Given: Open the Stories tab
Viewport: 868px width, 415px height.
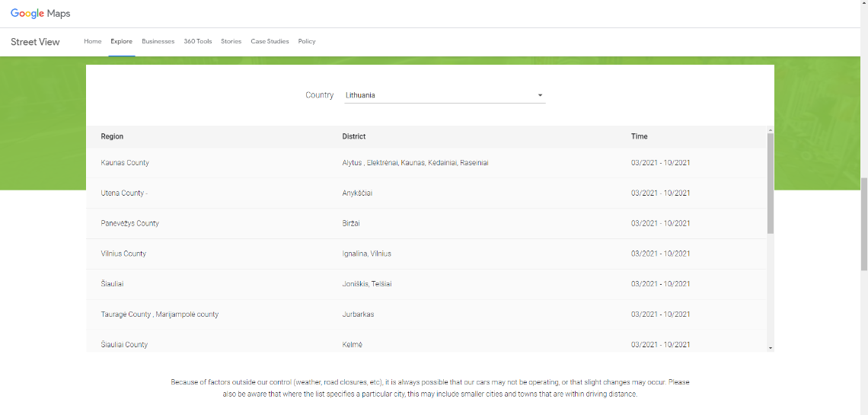Looking at the screenshot, I should pyautogui.click(x=231, y=41).
